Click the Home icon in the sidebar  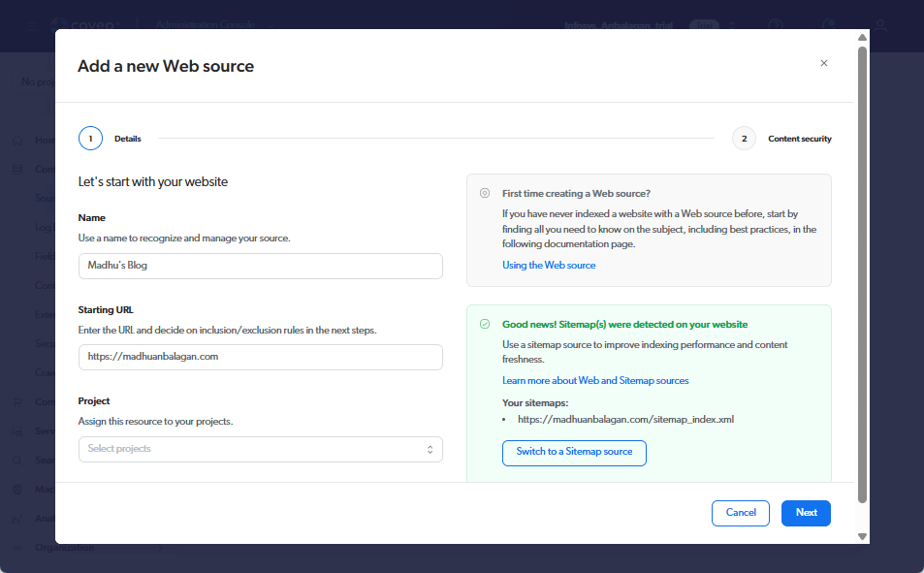17,140
